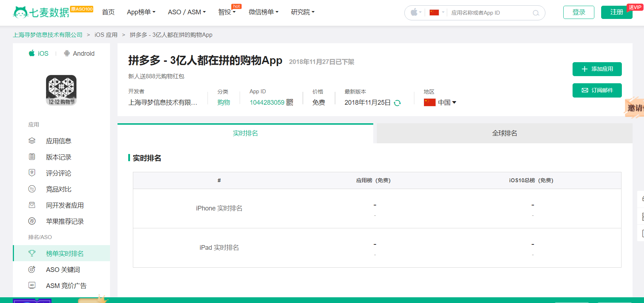Open the China flag country selector in search

tap(436, 13)
